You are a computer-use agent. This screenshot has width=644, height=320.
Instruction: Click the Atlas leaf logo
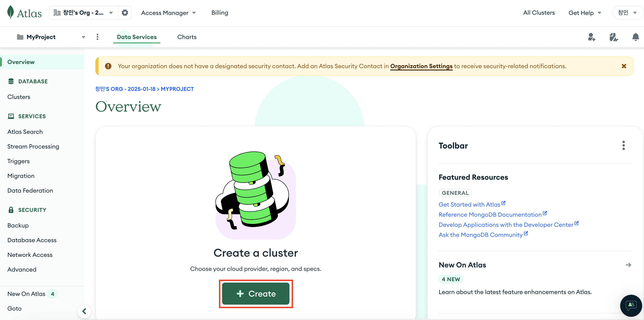point(11,12)
